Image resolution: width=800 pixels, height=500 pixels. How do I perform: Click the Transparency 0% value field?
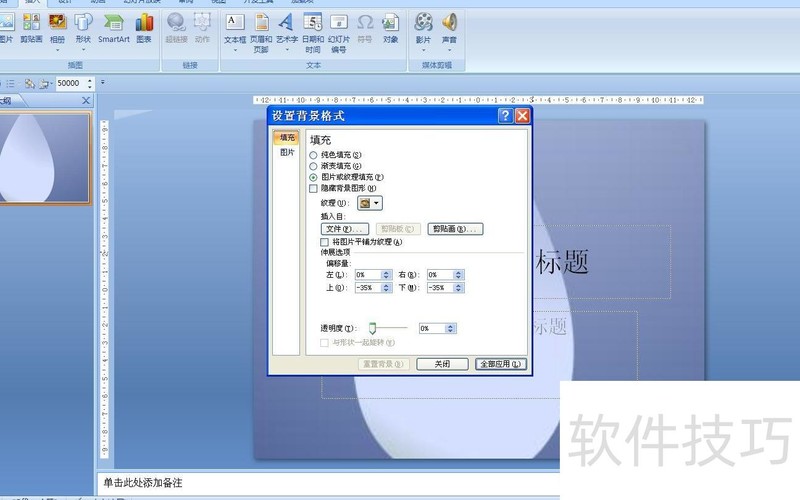[x=433, y=329]
